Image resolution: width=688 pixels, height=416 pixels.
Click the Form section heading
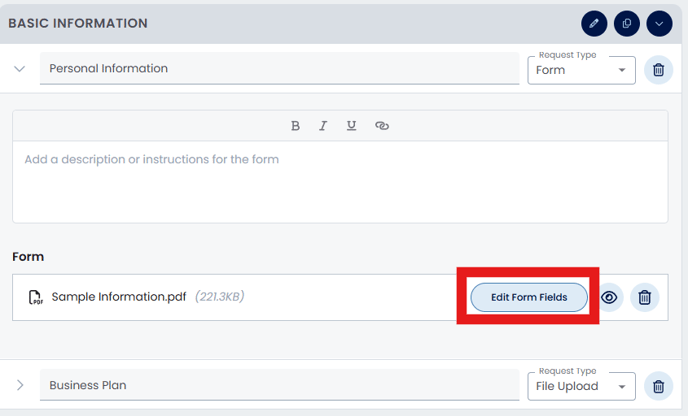pyautogui.click(x=28, y=257)
